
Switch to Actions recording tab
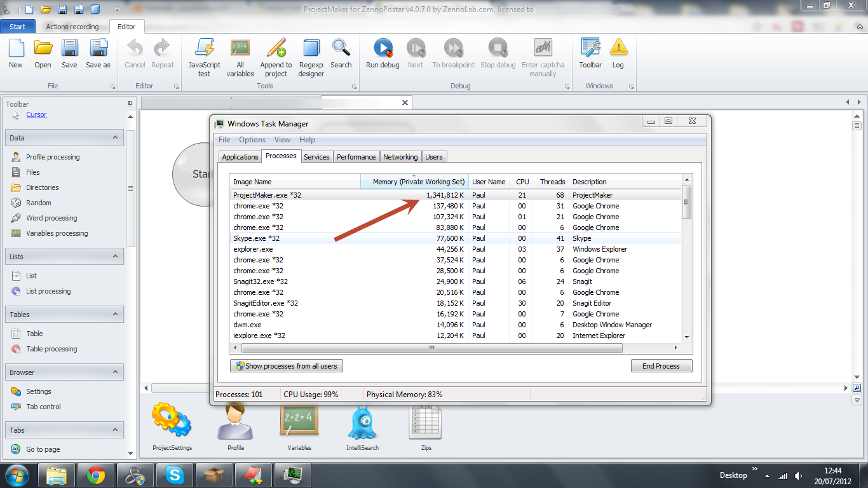72,27
